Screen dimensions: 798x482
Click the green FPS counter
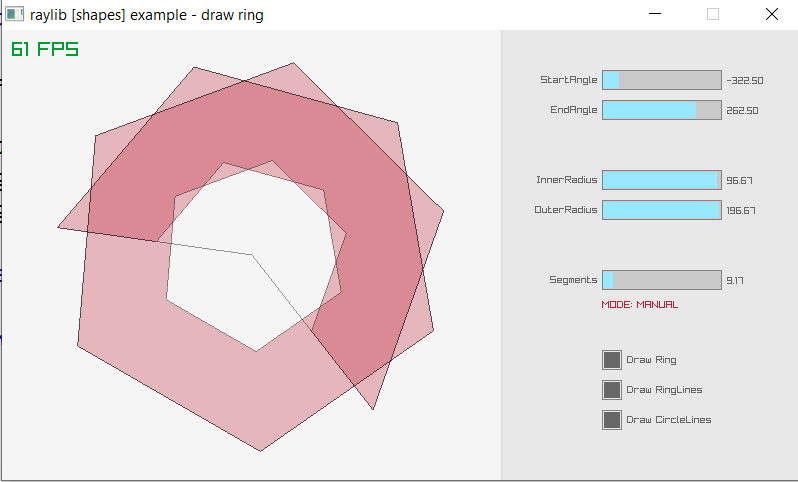tap(45, 49)
